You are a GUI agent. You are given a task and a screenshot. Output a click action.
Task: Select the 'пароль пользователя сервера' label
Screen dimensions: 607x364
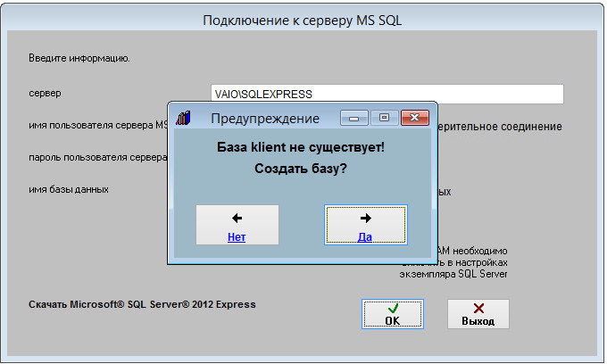97,157
